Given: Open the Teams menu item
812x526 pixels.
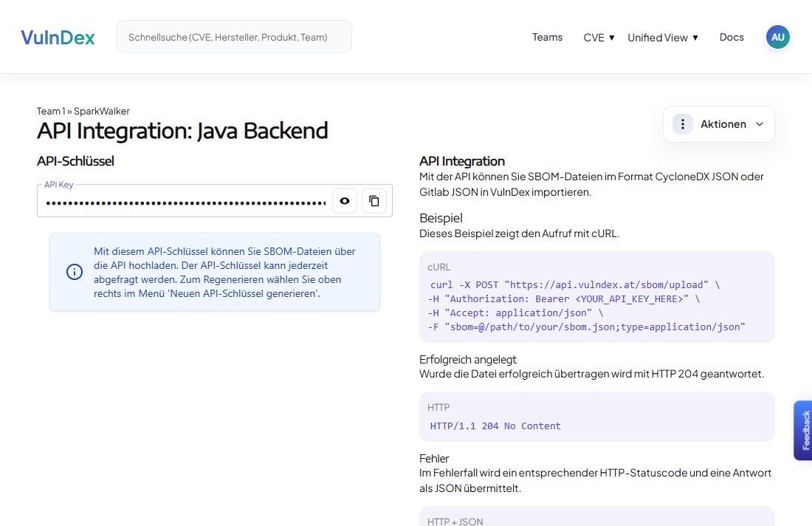Looking at the screenshot, I should click(x=546, y=37).
